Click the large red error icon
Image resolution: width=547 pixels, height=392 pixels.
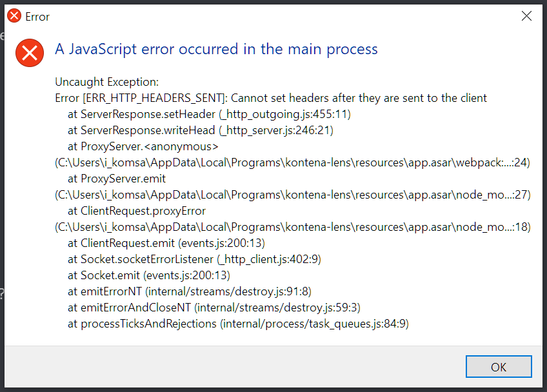[x=30, y=53]
